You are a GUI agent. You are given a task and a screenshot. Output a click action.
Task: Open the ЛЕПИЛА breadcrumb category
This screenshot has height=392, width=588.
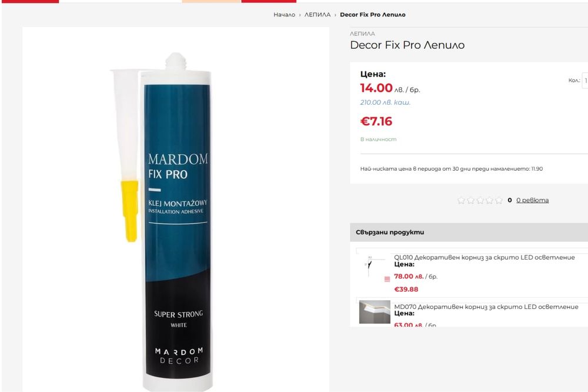[x=318, y=15]
